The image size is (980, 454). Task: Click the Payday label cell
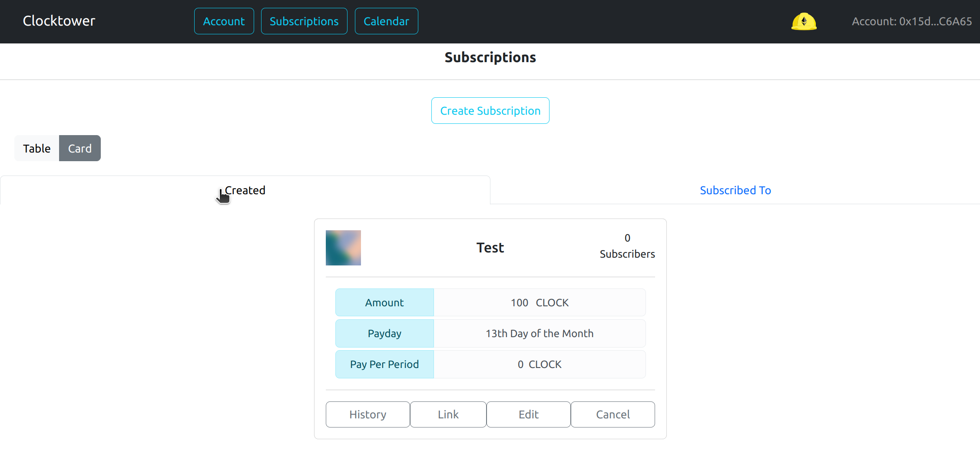(x=384, y=333)
